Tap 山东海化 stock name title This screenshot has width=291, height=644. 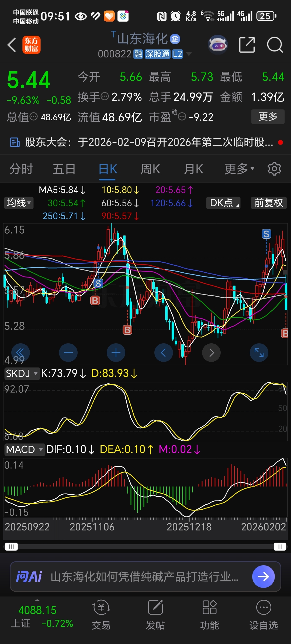point(142,39)
